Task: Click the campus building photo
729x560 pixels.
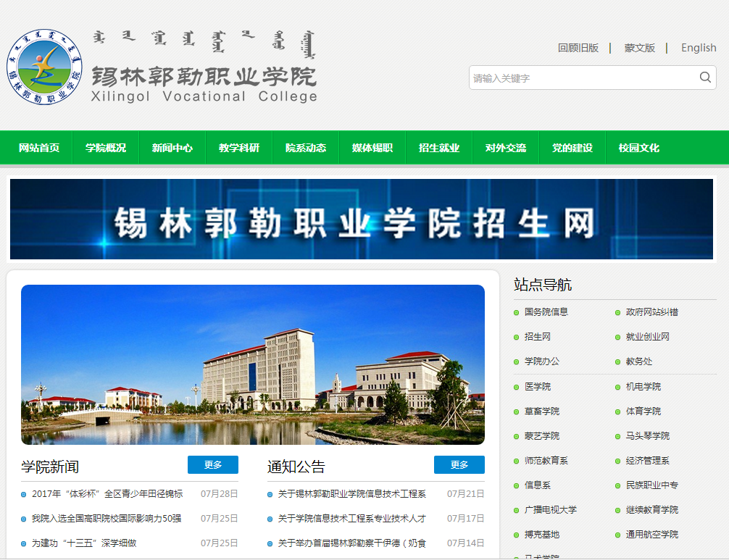Action: [x=253, y=364]
